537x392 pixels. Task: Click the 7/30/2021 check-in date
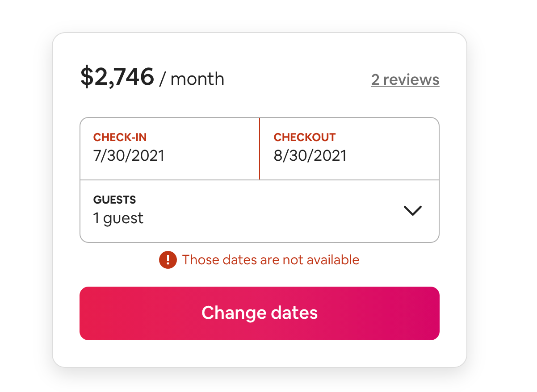click(129, 155)
